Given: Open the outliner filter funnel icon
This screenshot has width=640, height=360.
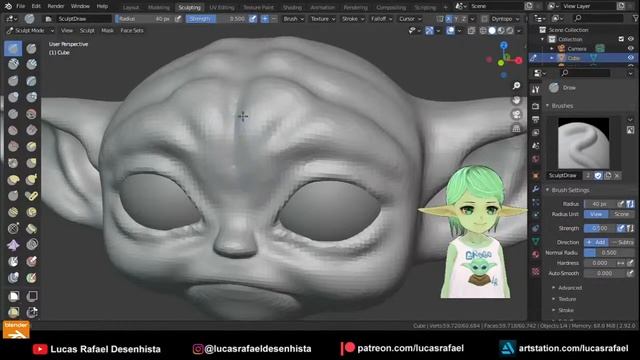Looking at the screenshot, I should point(636,18).
